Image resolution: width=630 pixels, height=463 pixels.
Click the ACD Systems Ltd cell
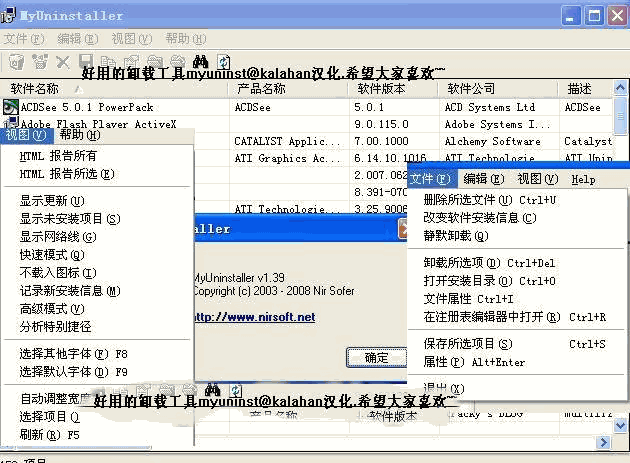point(490,107)
